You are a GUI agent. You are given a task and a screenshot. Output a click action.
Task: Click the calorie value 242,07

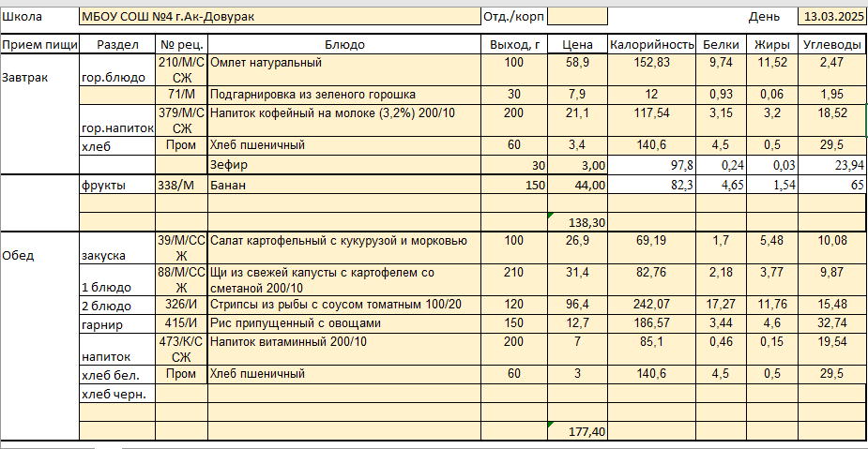click(x=652, y=306)
